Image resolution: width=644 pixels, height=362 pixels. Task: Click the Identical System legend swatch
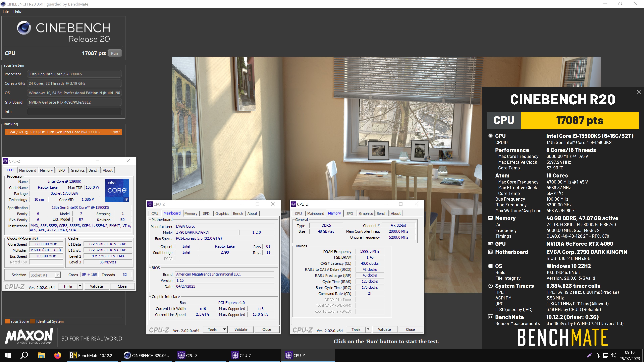click(x=33, y=321)
